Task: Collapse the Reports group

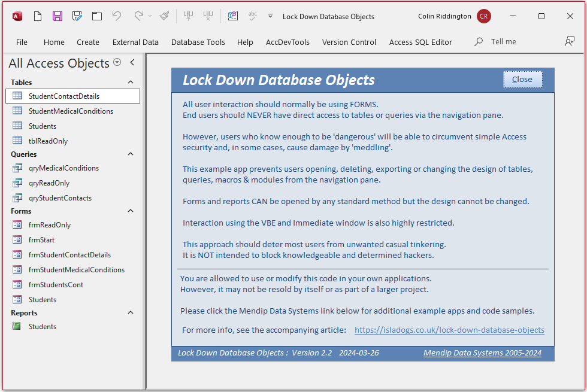Action: [131, 312]
